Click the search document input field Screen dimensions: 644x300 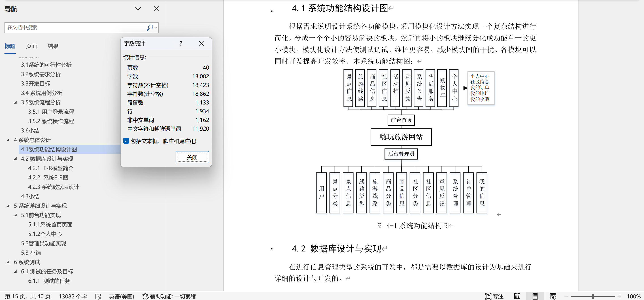coord(75,28)
